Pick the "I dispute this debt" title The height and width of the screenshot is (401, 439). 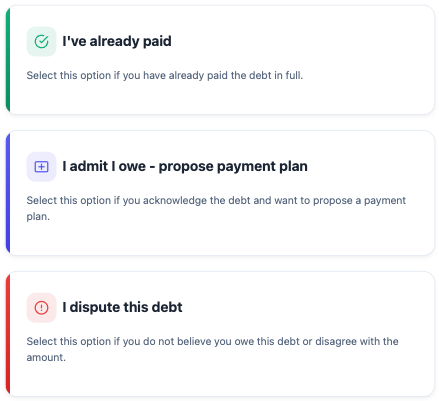[122, 307]
